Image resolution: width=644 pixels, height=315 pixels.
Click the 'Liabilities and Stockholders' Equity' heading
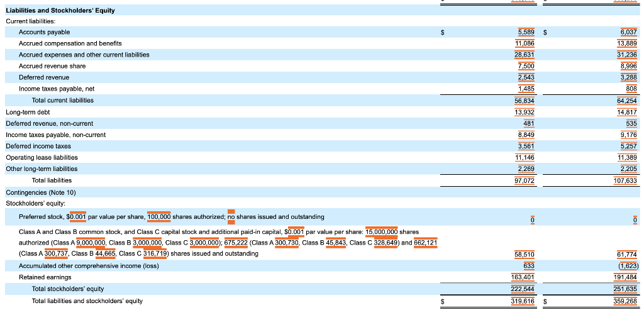60,10
